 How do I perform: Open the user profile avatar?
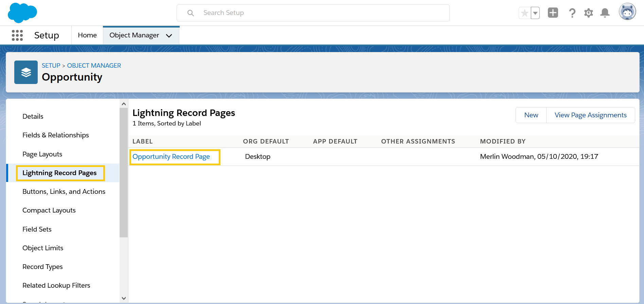pyautogui.click(x=627, y=12)
